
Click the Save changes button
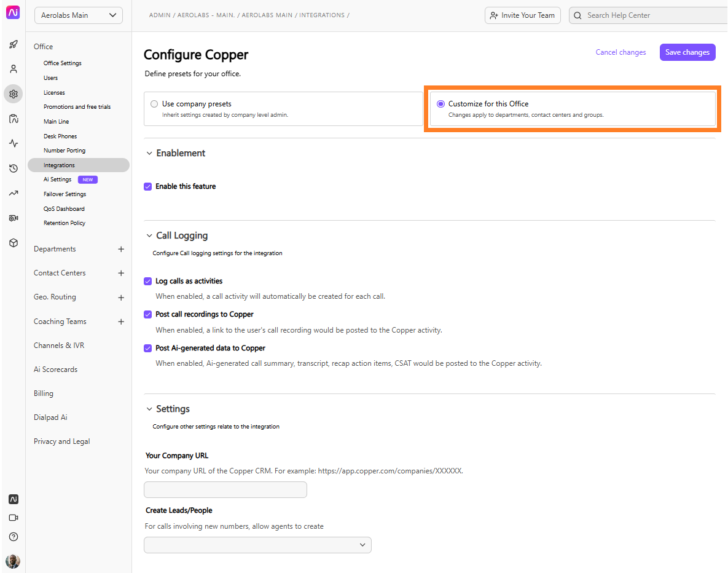(x=687, y=52)
